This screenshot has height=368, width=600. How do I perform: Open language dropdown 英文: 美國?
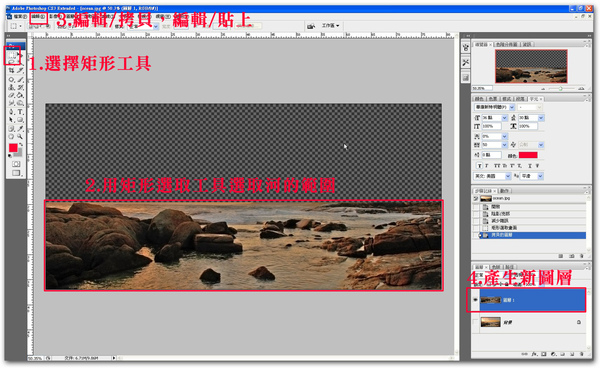click(x=508, y=176)
